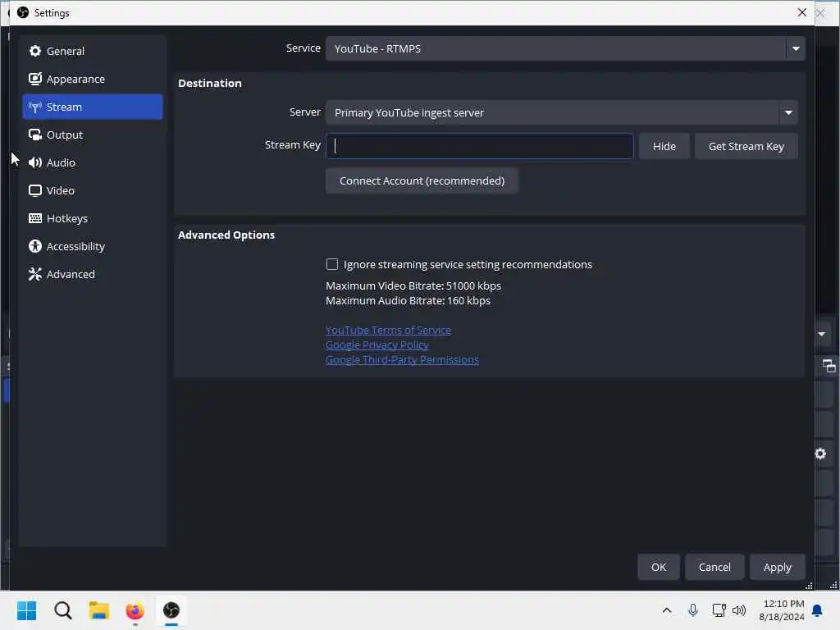Open the Appearance settings section

point(92,79)
